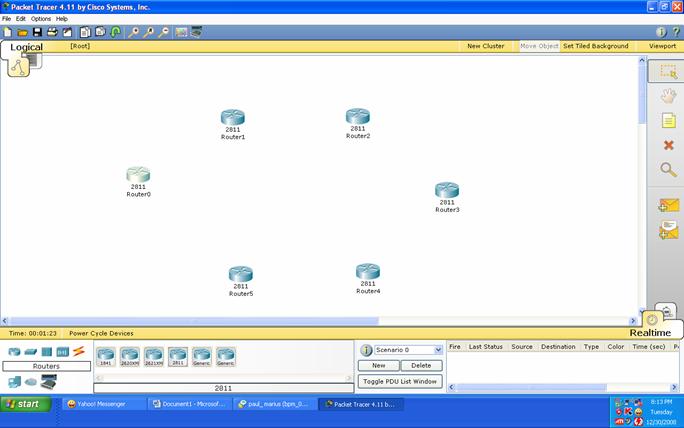Open the Options menu
This screenshot has height=428, width=684.
[40, 19]
